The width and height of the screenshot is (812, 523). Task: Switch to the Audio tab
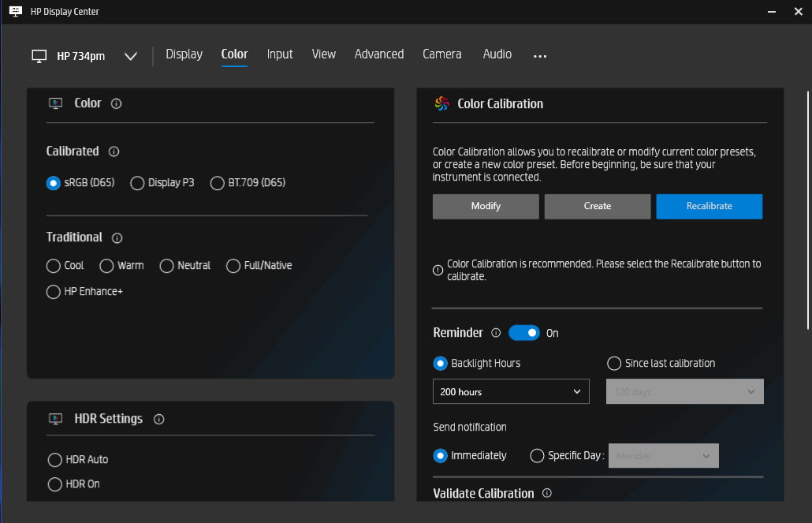[x=497, y=54]
